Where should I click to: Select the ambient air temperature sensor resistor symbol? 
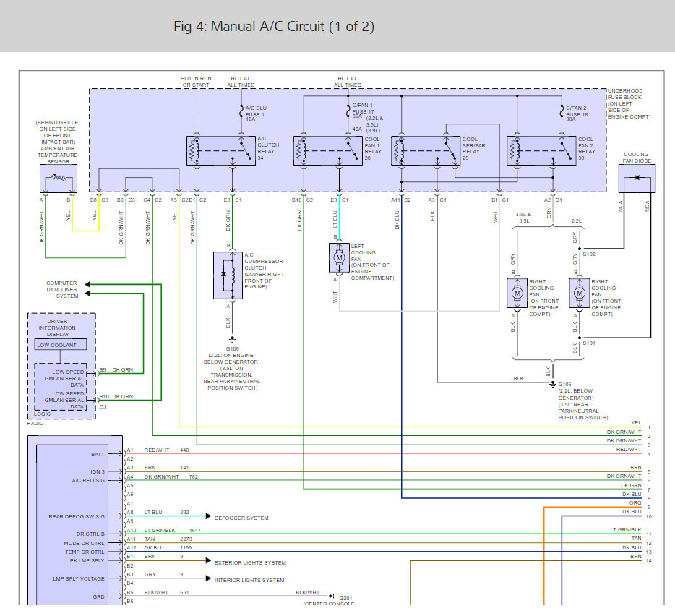59,179
